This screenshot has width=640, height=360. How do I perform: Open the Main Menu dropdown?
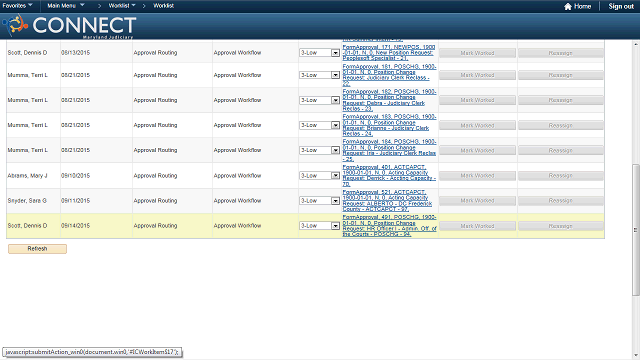66,6
